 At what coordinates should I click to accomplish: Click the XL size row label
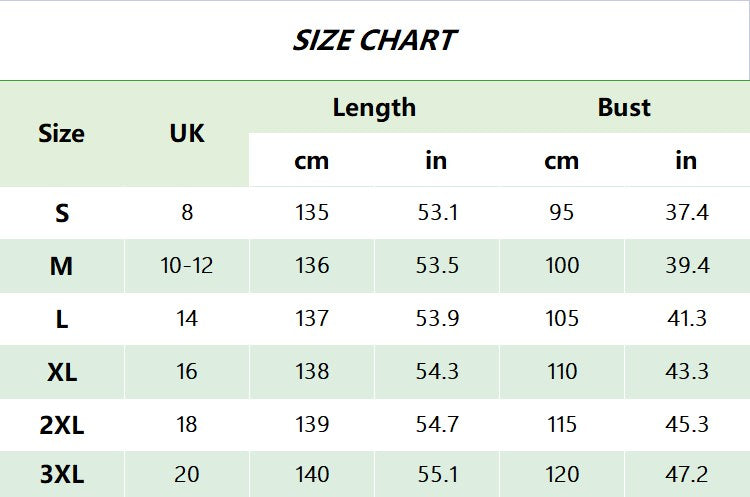[x=62, y=372]
